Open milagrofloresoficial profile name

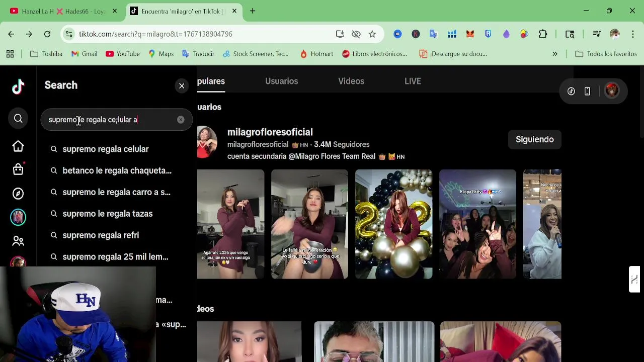pos(270,132)
